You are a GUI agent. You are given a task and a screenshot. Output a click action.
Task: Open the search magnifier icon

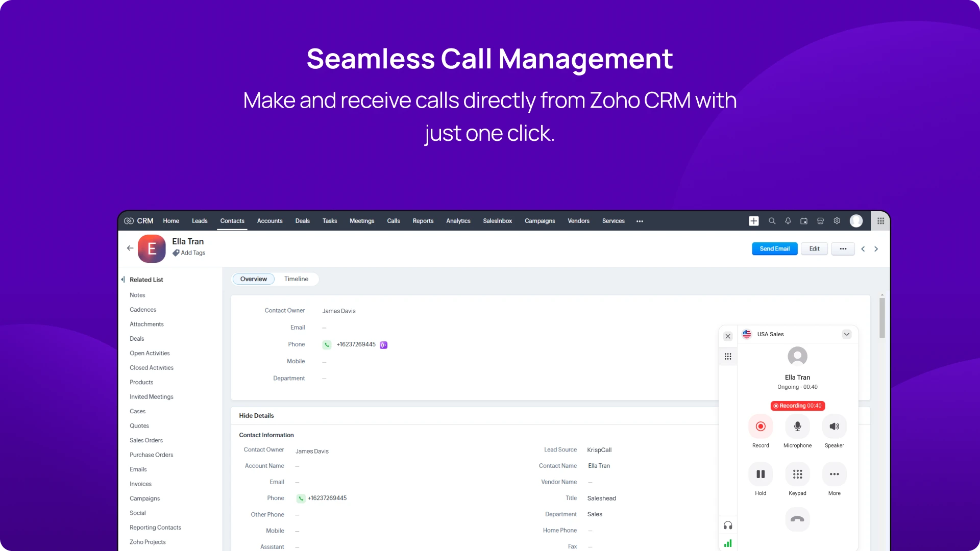coord(772,221)
